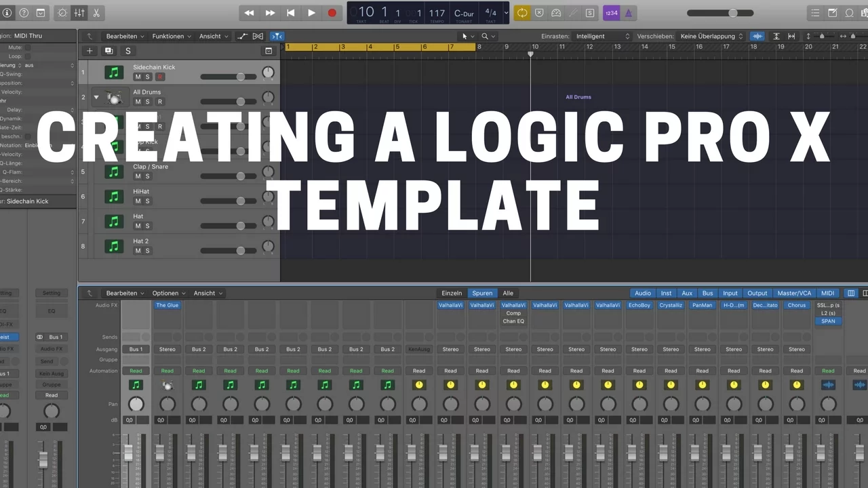
Task: Solo the Sidechain Kick track
Action: [x=148, y=77]
